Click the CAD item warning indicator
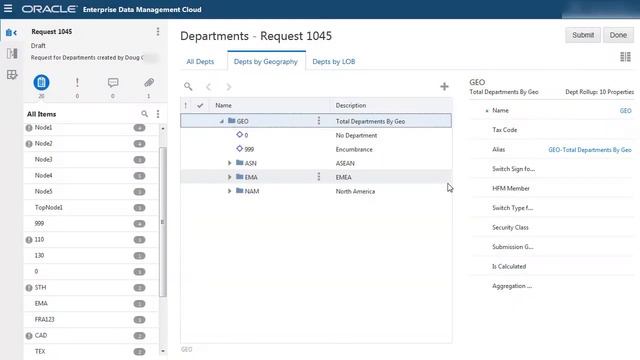 click(x=29, y=336)
